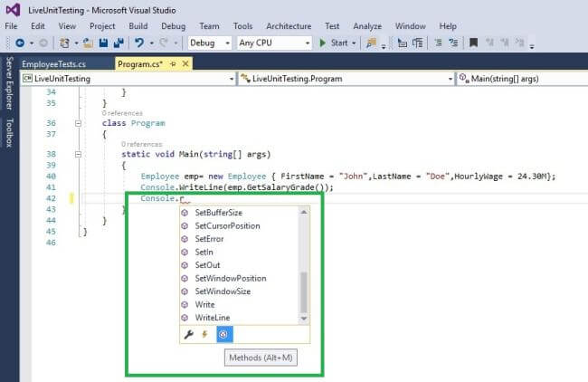Click the Find in Files toolbar icon
Image resolution: width=588 pixels, height=382 pixels.
click(x=371, y=43)
